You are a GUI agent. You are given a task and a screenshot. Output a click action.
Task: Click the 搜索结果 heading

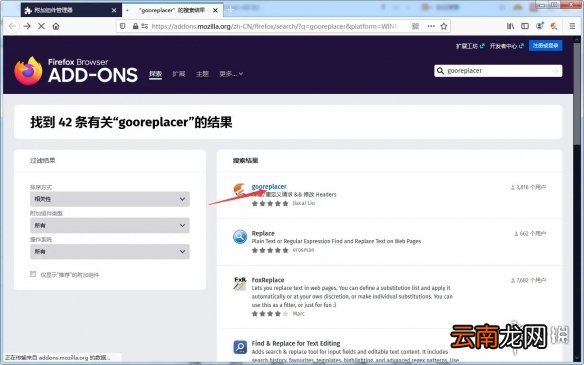(x=245, y=161)
